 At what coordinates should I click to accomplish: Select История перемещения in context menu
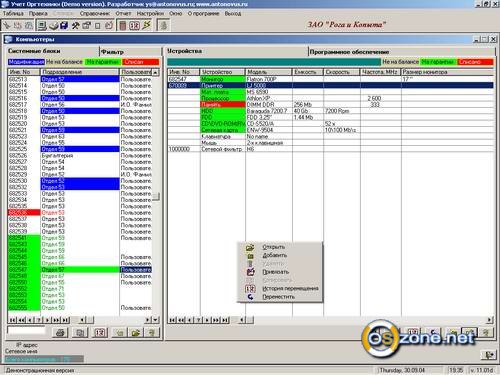click(290, 288)
